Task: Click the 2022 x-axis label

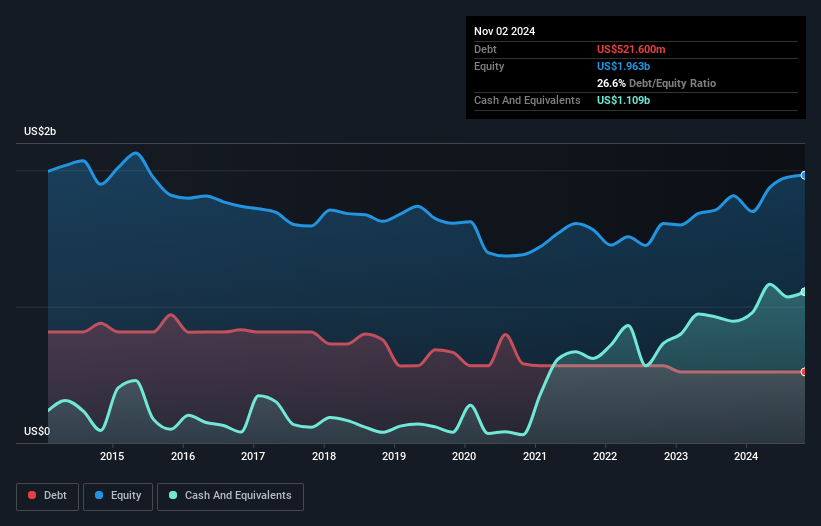Action: tap(605, 456)
